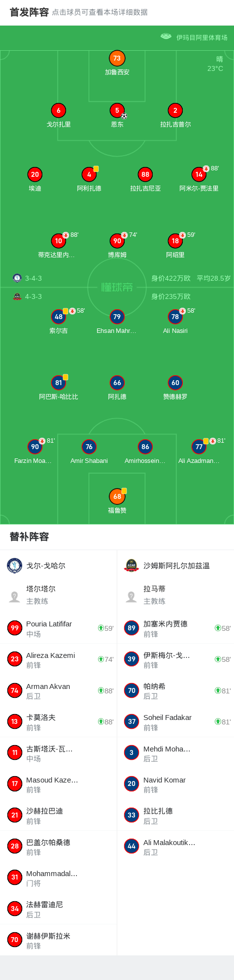Open 沙姆斯阿扎尔加兹温 team logo
This screenshot has width=234, height=980.
(x=132, y=565)
